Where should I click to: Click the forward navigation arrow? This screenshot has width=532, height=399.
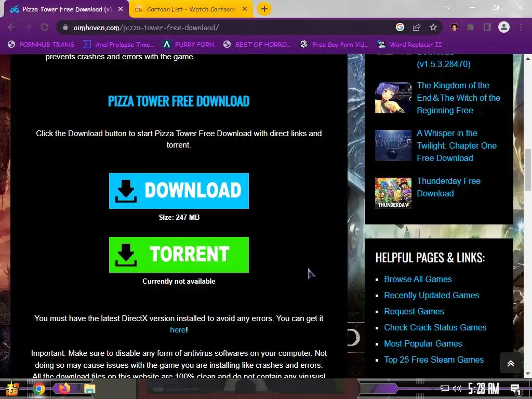click(28, 27)
